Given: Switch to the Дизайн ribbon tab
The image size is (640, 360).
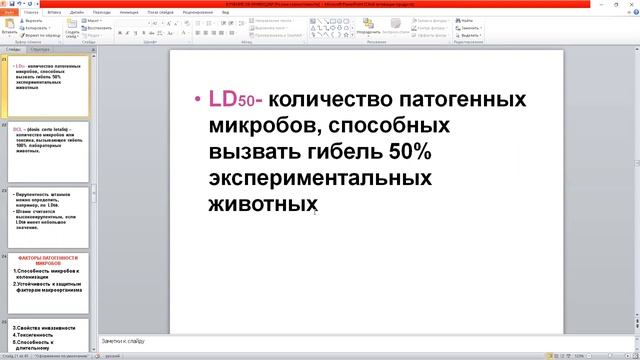Looking at the screenshot, I should [x=77, y=12].
